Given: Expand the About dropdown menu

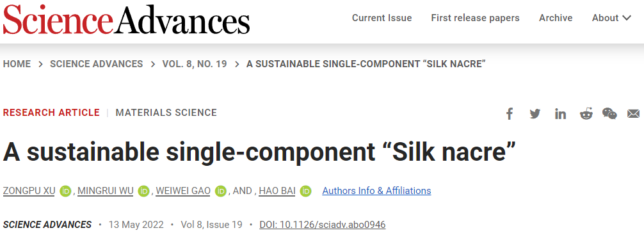Looking at the screenshot, I should [611, 18].
